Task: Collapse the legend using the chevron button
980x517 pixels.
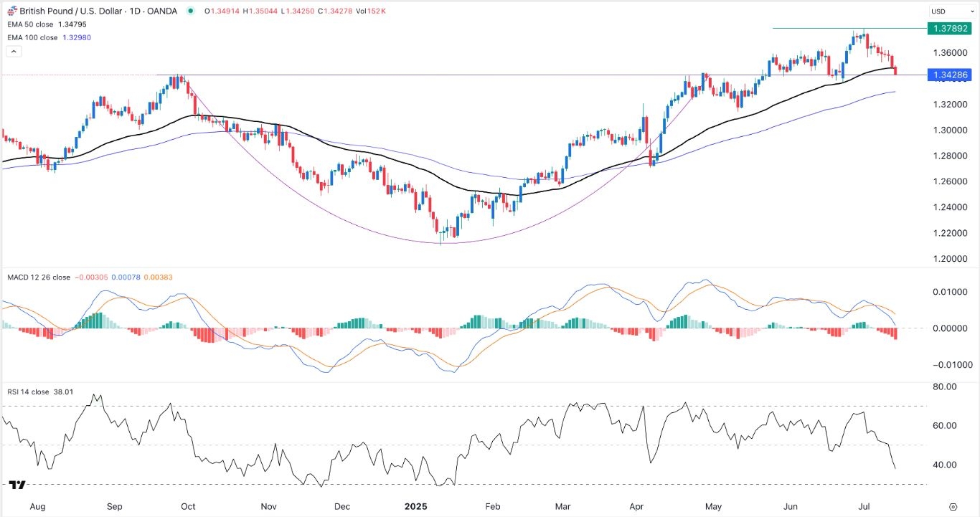Action: [x=14, y=50]
